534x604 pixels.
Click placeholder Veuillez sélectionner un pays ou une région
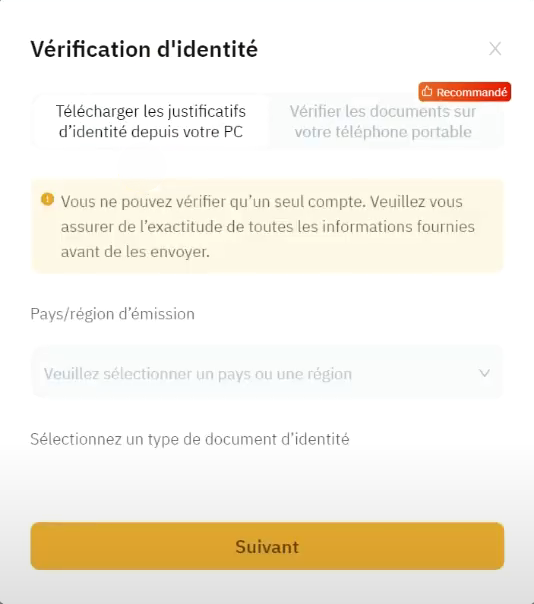198,374
